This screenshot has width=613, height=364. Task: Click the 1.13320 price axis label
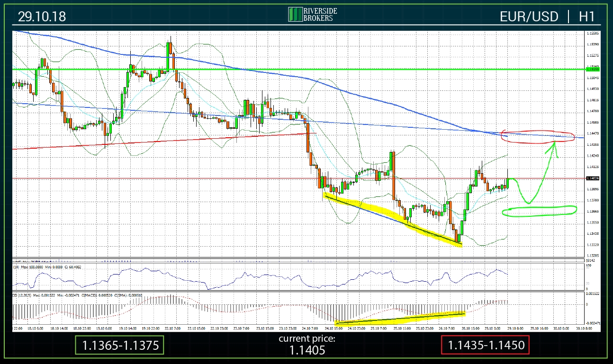point(593,245)
